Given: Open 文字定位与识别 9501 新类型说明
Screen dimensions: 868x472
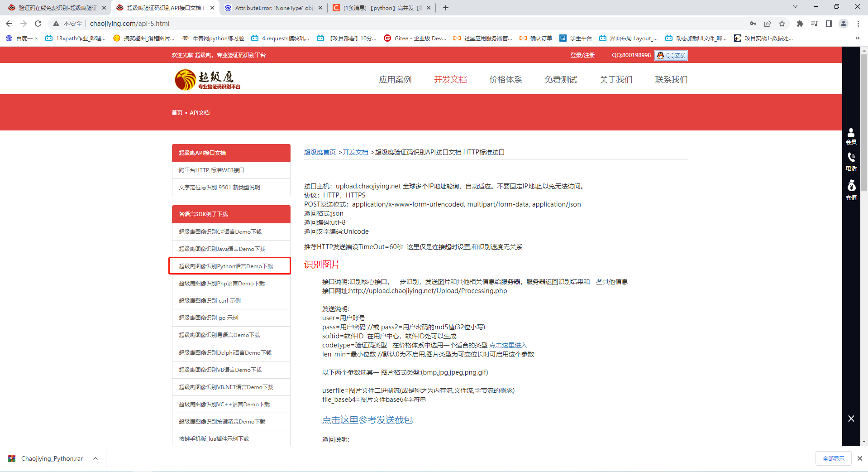Looking at the screenshot, I should click(x=231, y=188).
